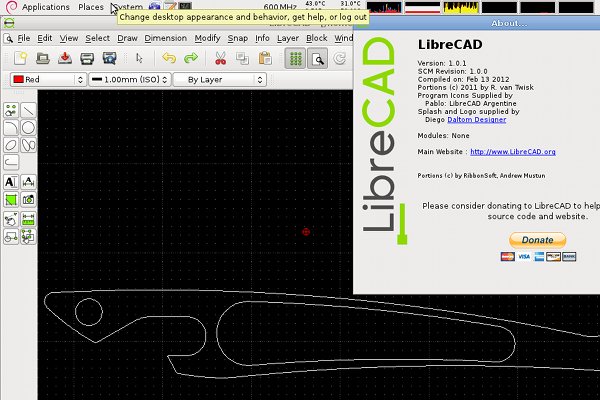Select the Select Entities tool
Viewport: 600px width, 400px height.
[x=28, y=237]
